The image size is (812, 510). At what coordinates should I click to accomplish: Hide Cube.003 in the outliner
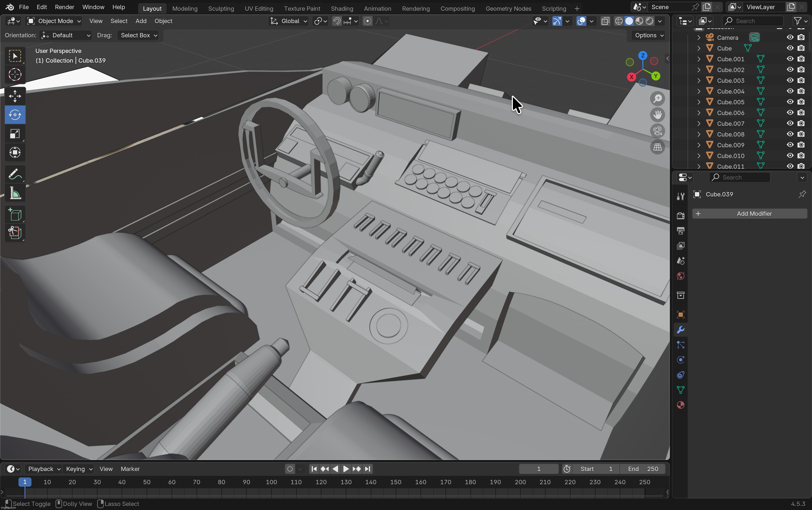click(x=789, y=80)
